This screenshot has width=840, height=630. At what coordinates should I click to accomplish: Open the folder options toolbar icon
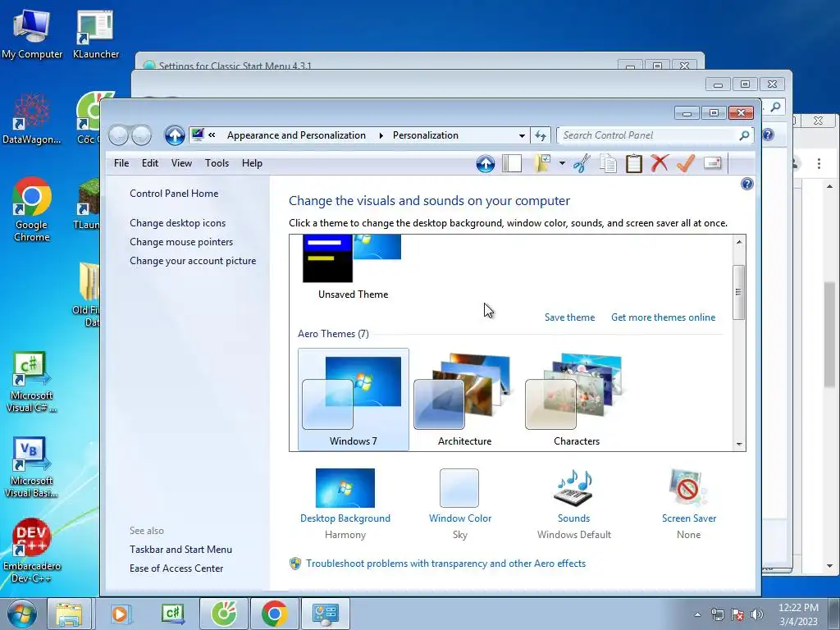pyautogui.click(x=543, y=163)
